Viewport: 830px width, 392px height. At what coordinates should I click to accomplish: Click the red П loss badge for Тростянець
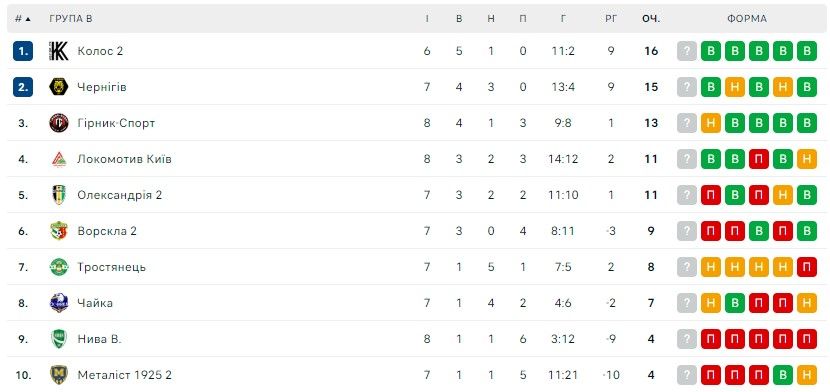(x=807, y=267)
